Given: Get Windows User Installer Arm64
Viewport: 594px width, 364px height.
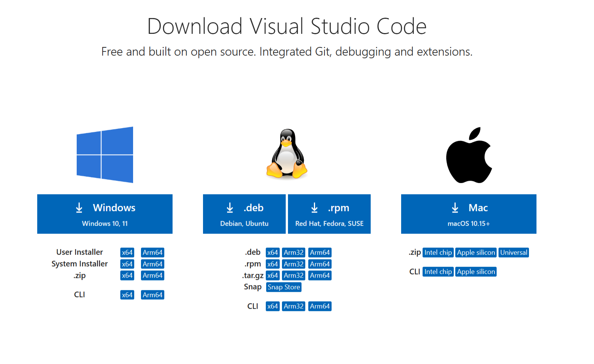Looking at the screenshot, I should [153, 252].
